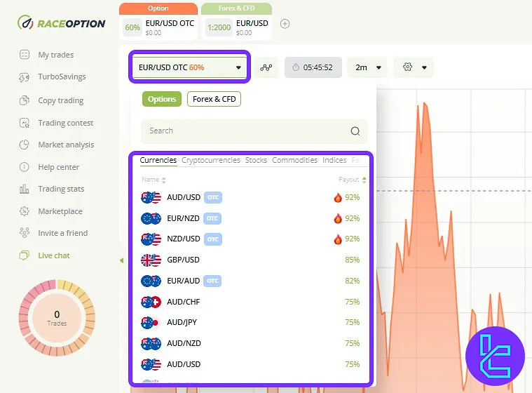
Task: Open the chart indicators icon
Action: (x=266, y=67)
